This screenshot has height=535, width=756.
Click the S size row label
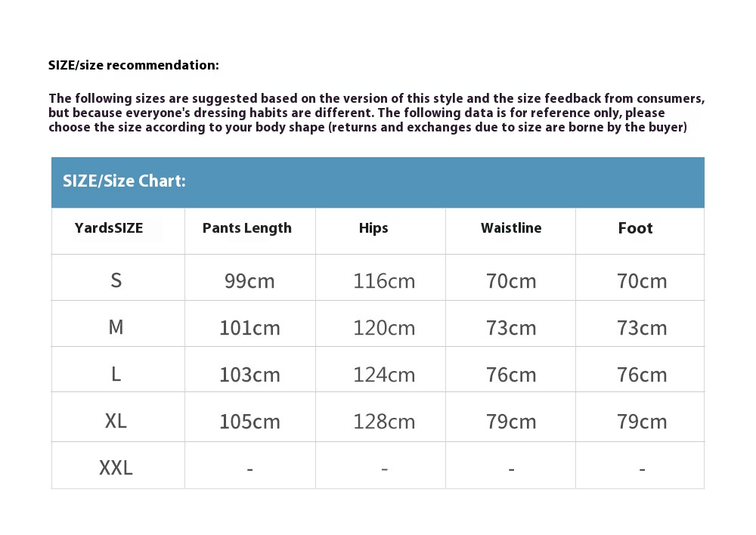click(x=116, y=280)
